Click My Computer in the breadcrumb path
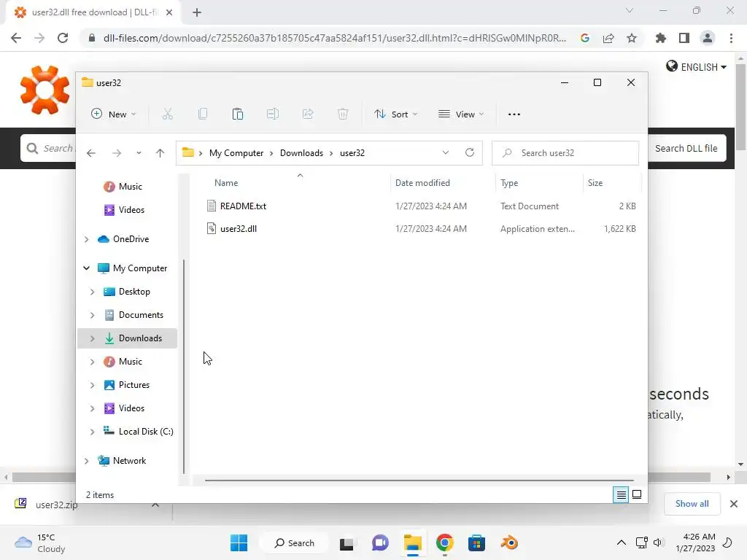 tap(236, 153)
